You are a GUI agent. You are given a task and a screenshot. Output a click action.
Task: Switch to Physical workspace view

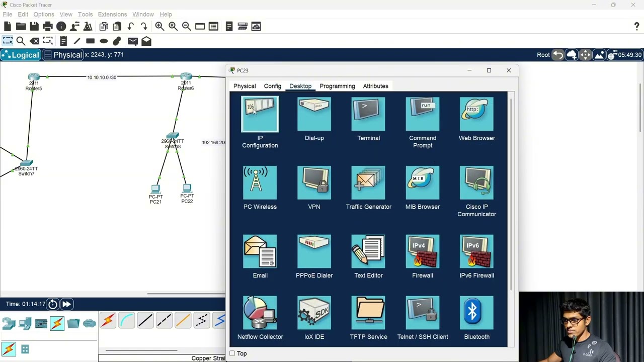63,55
